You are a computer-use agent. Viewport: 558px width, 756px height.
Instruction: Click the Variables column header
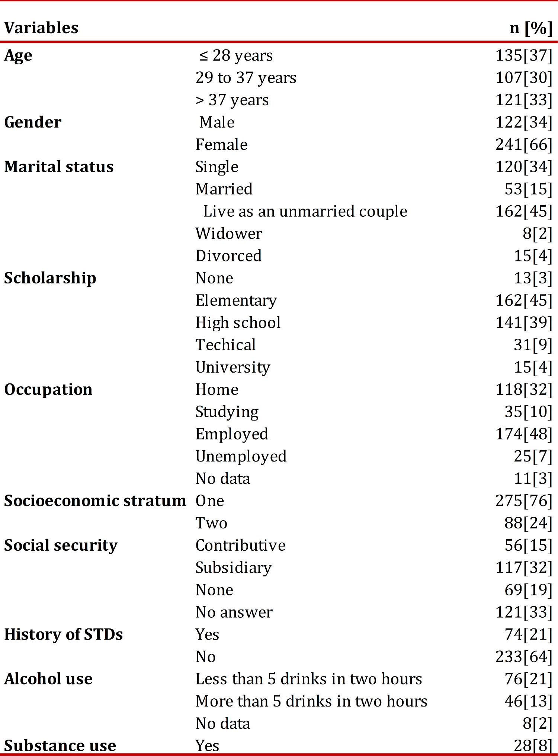41,28
